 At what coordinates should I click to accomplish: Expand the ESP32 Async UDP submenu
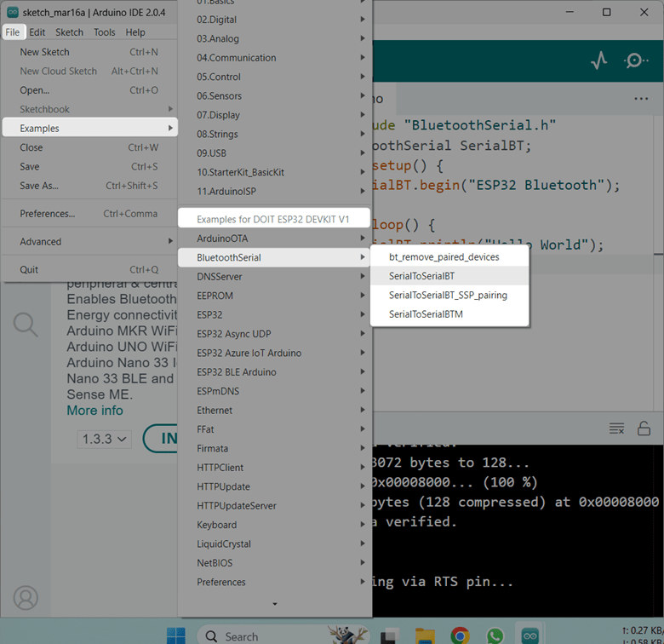pyautogui.click(x=274, y=334)
